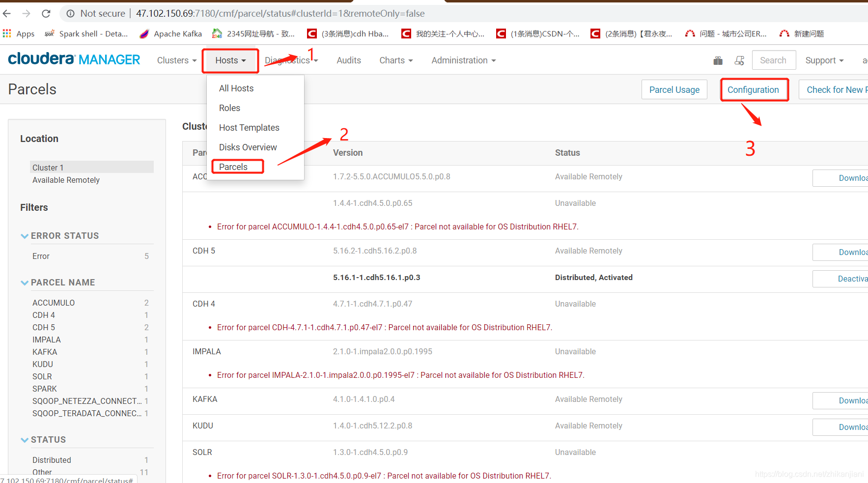Click the Not secure site info icon
This screenshot has height=483, width=868.
(x=71, y=13)
